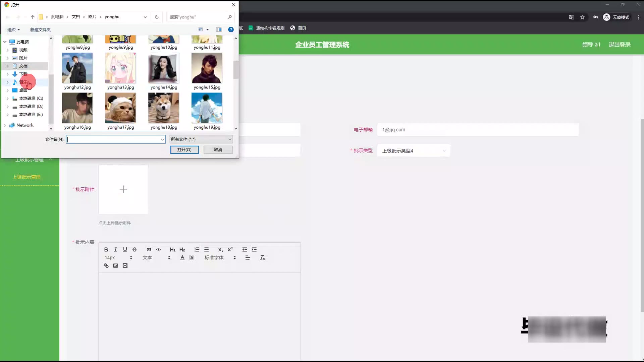Select the yonghu18.jpg dog thumbnail

pyautogui.click(x=164, y=108)
